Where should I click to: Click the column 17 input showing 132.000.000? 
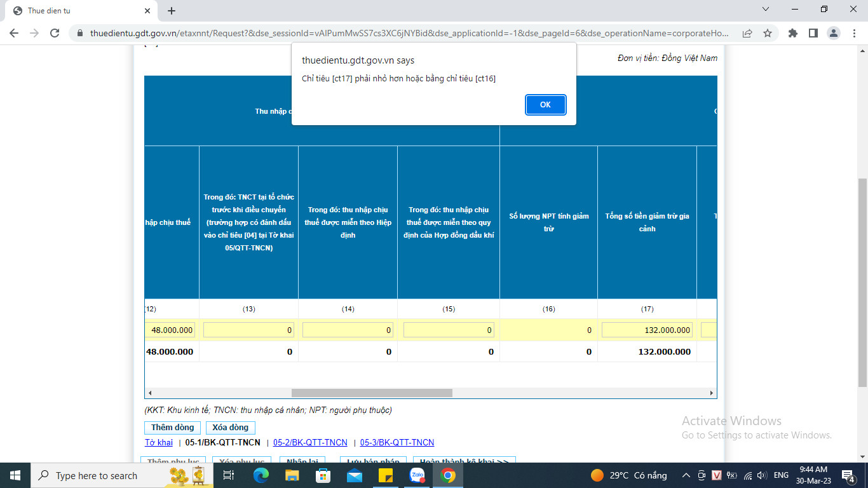[646, 330]
